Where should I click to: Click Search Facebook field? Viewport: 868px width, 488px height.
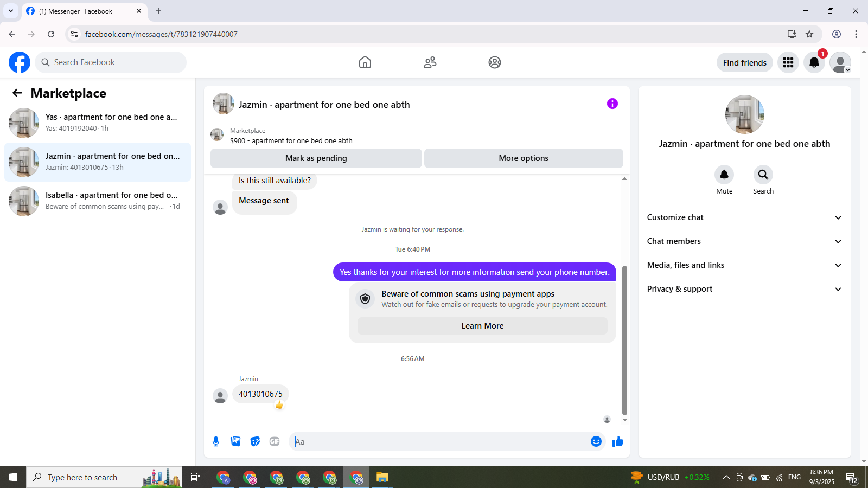point(111,62)
